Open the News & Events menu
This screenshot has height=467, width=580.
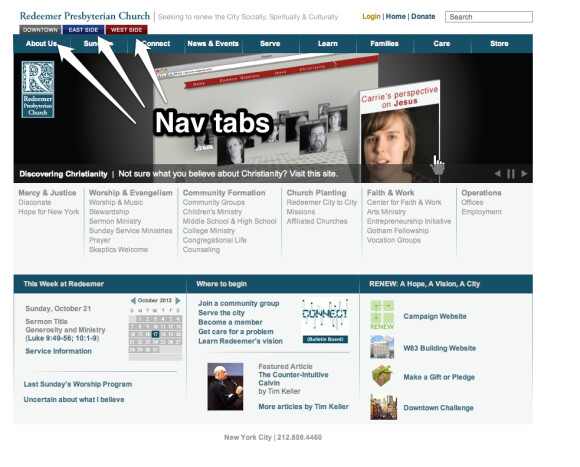[x=213, y=44]
